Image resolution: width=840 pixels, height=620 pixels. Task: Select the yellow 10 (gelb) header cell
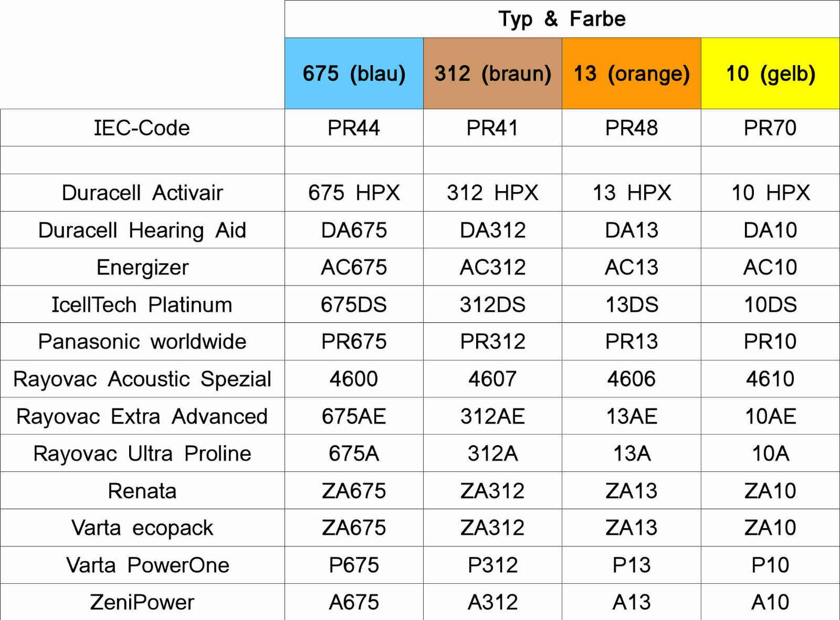pyautogui.click(x=770, y=73)
